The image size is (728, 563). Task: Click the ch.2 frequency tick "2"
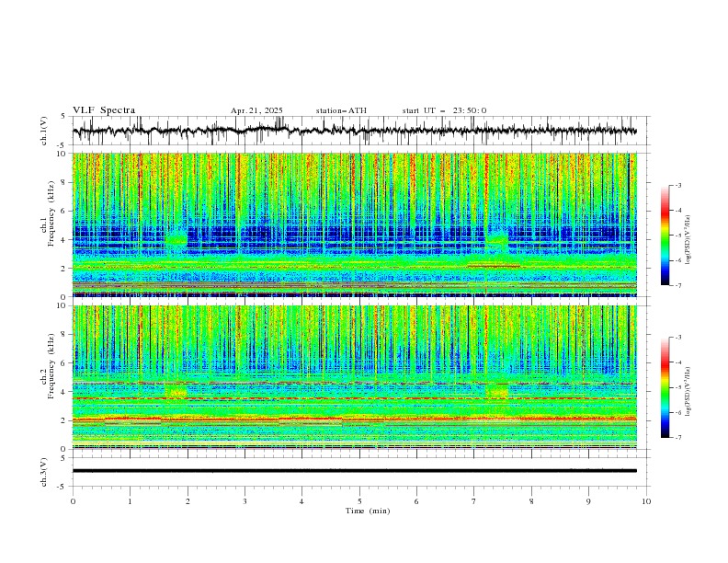[x=65, y=420]
